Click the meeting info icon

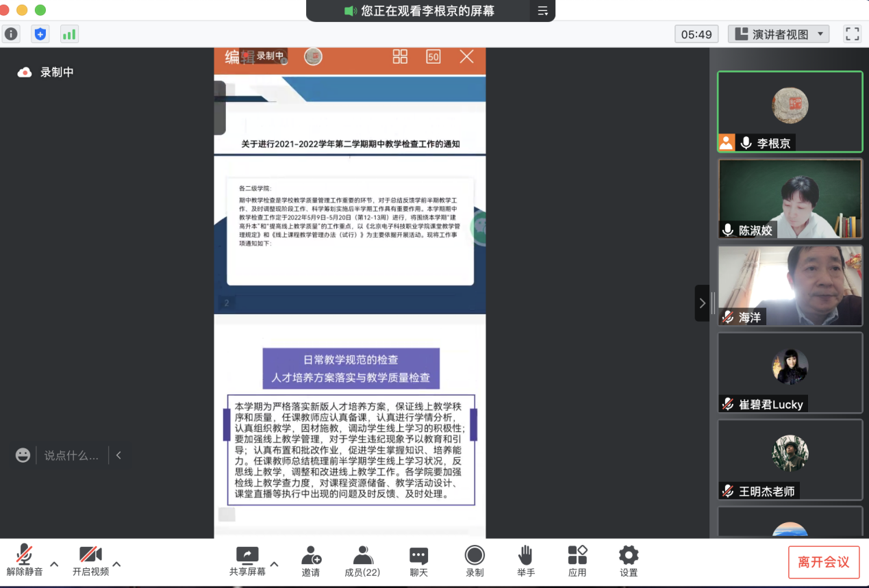coord(12,34)
